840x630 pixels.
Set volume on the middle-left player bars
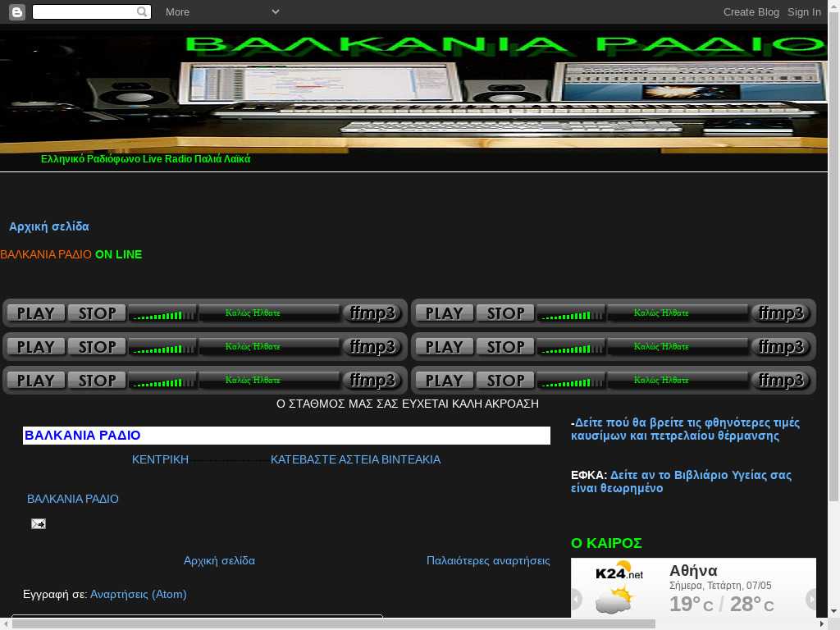pos(162,347)
